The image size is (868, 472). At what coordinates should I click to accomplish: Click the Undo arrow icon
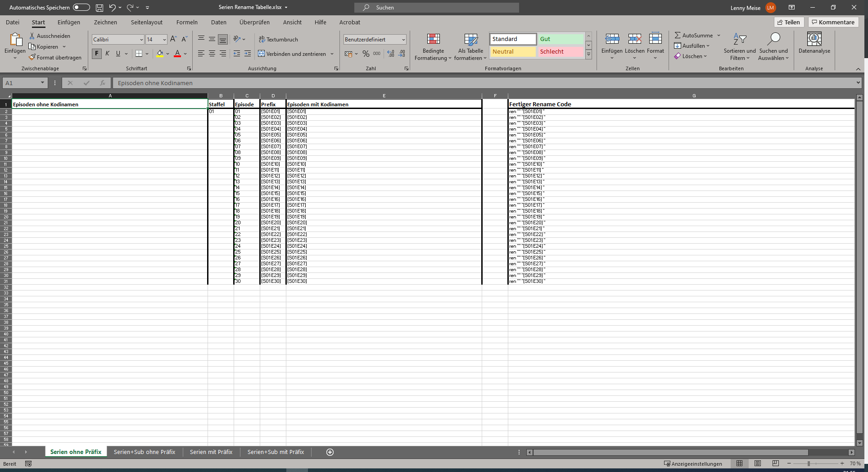point(112,8)
